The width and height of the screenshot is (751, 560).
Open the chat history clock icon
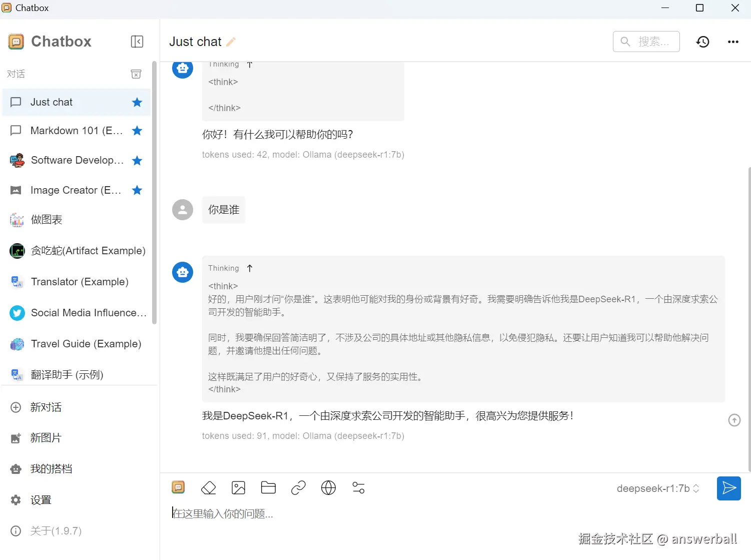pyautogui.click(x=703, y=42)
